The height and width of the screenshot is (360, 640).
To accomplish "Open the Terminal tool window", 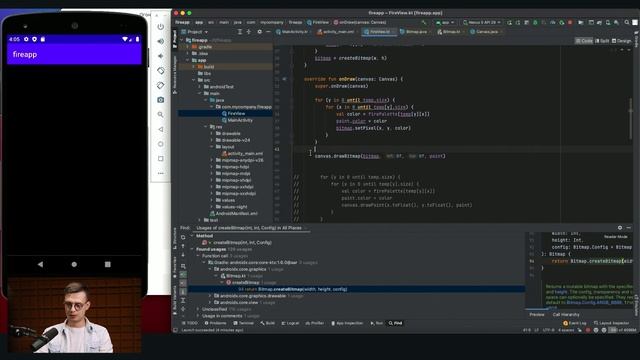I will 243,323.
